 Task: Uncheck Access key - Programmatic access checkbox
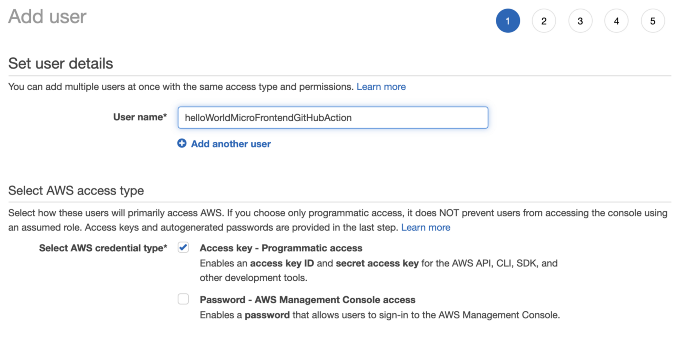pos(183,247)
